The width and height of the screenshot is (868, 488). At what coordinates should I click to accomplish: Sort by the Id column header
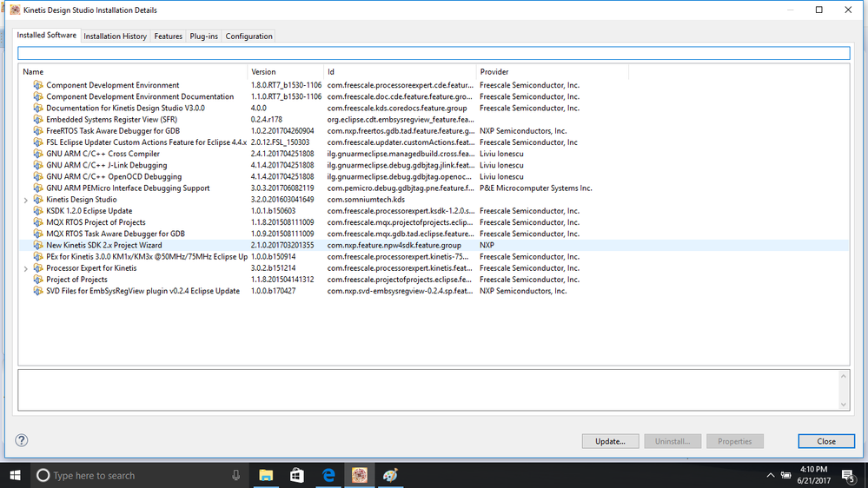click(x=400, y=72)
